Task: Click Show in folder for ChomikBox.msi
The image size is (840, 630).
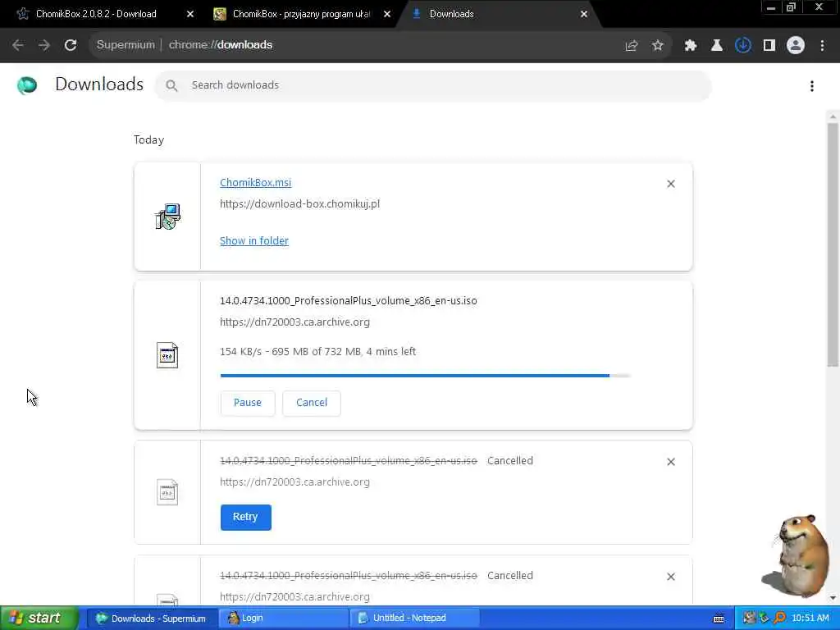Action: 254,241
